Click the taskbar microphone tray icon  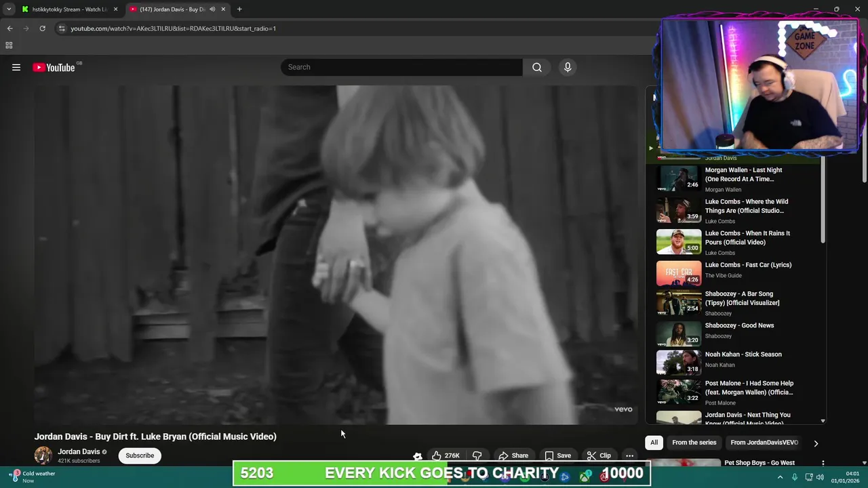point(795,477)
